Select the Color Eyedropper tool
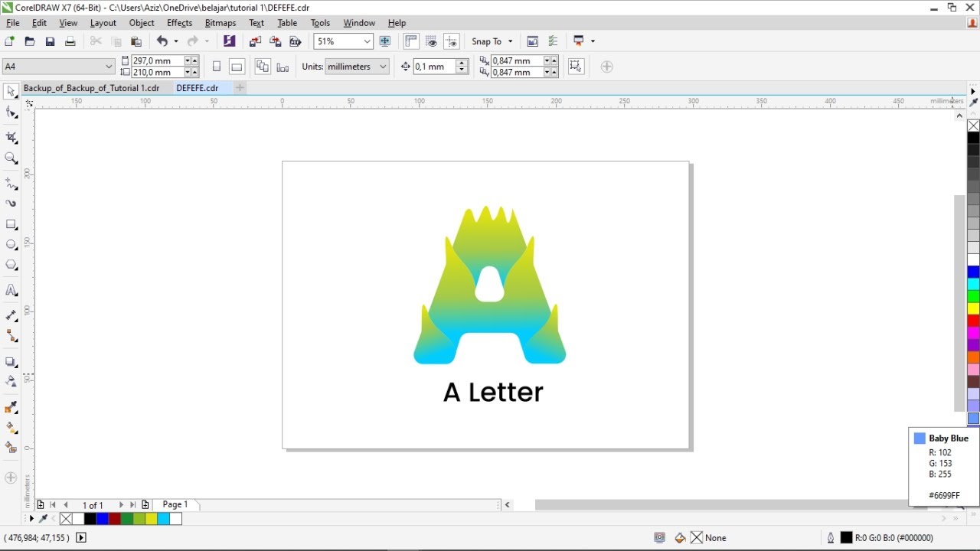980x551 pixels. tap(11, 407)
